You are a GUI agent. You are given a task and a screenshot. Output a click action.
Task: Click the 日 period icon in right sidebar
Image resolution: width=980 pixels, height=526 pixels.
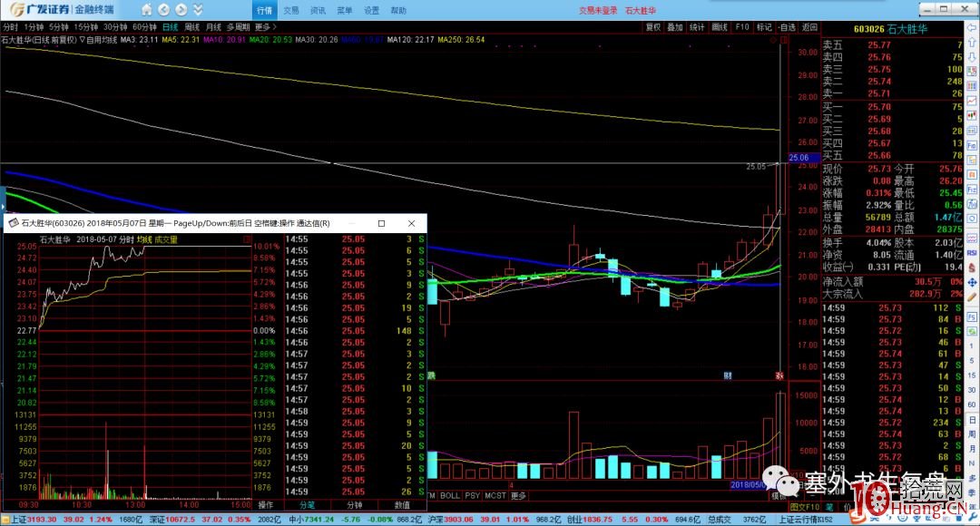pos(972,419)
